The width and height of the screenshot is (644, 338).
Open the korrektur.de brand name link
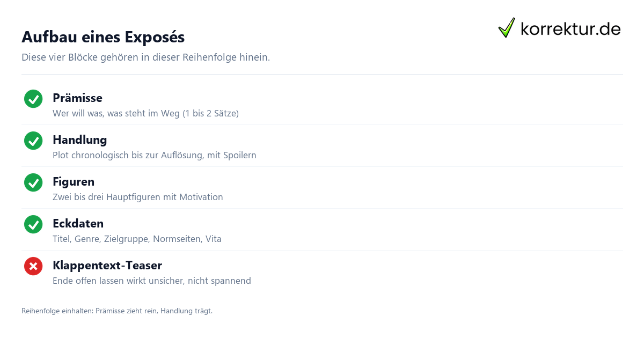[570, 28]
